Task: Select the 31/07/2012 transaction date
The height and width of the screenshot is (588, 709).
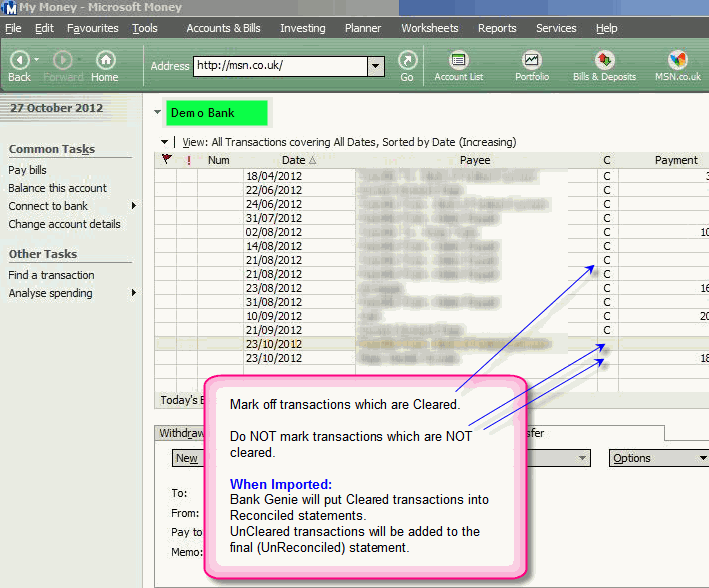Action: point(274,218)
